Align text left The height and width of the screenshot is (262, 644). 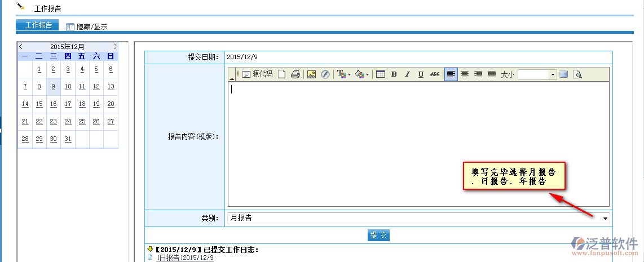451,74
